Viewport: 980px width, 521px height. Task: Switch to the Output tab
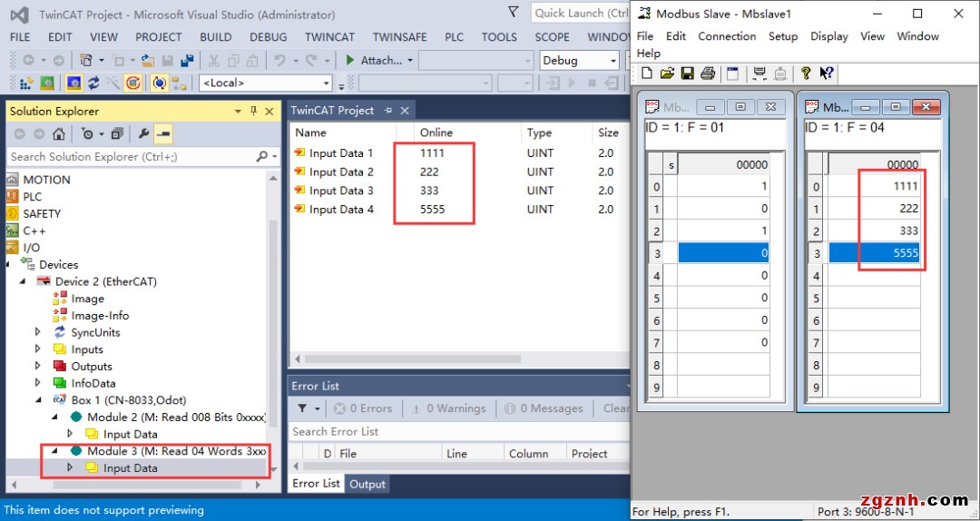[x=367, y=484]
